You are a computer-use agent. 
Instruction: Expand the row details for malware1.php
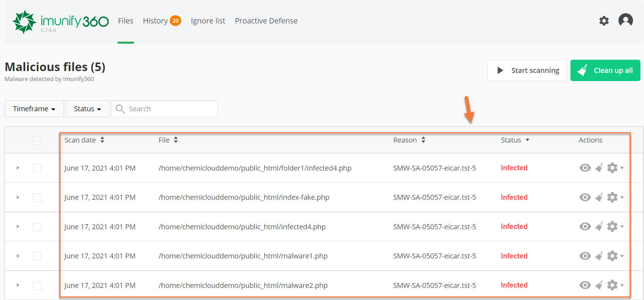(18, 256)
